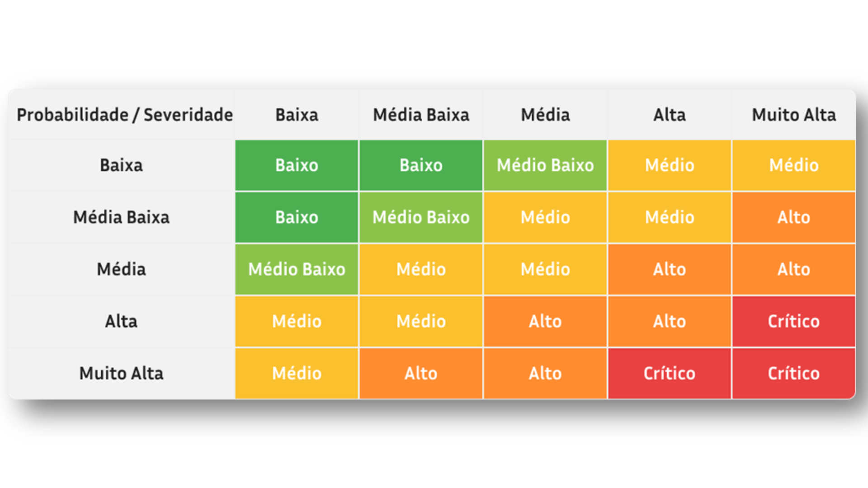Select the "Média Baixa" probability row label
This screenshot has width=868, height=488.
[121, 217]
